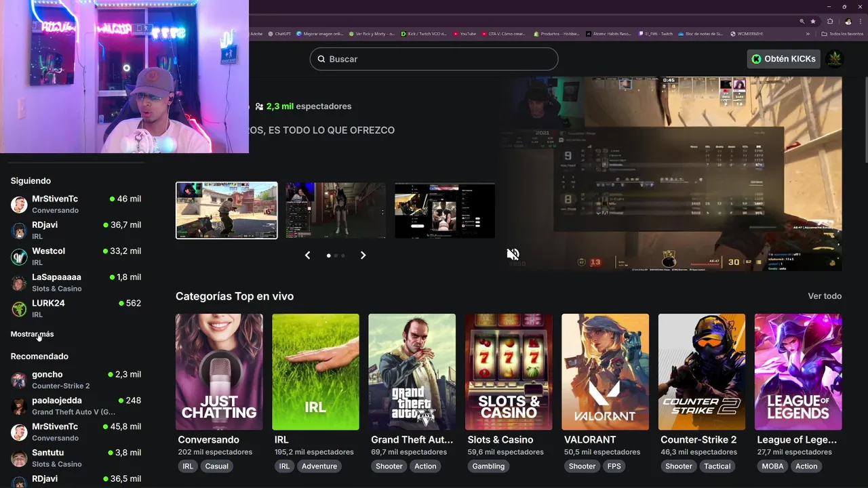Open the VALORANT category card
The image size is (868, 488).
605,371
